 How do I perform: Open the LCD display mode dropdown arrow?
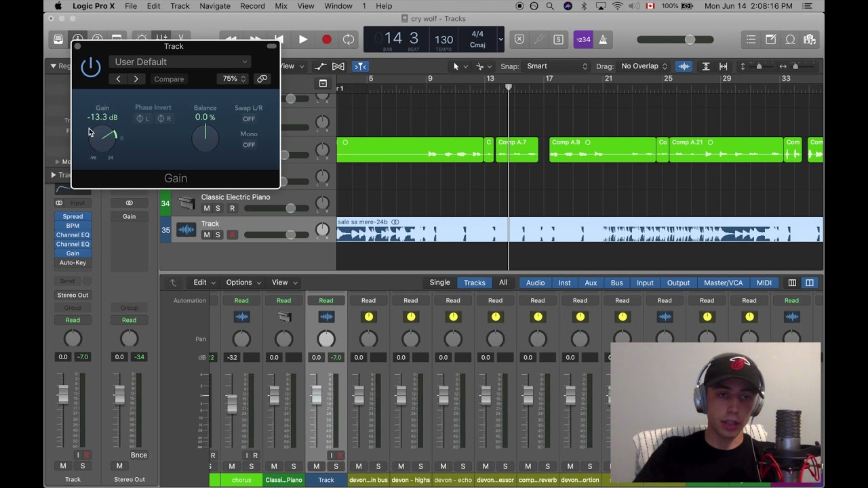500,39
